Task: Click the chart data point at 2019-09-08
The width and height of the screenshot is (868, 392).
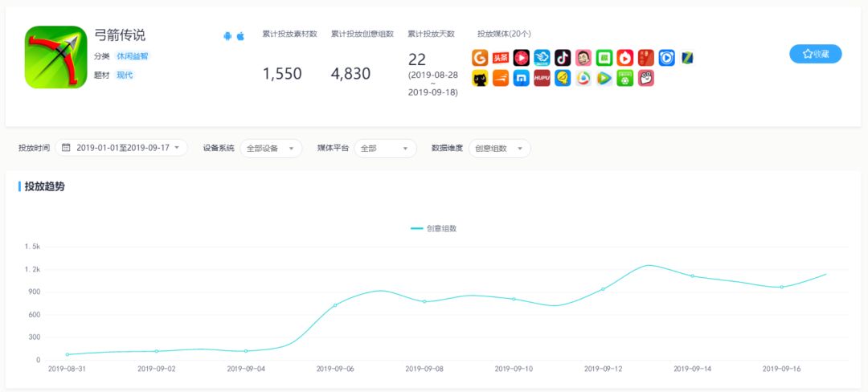Action: pos(424,301)
